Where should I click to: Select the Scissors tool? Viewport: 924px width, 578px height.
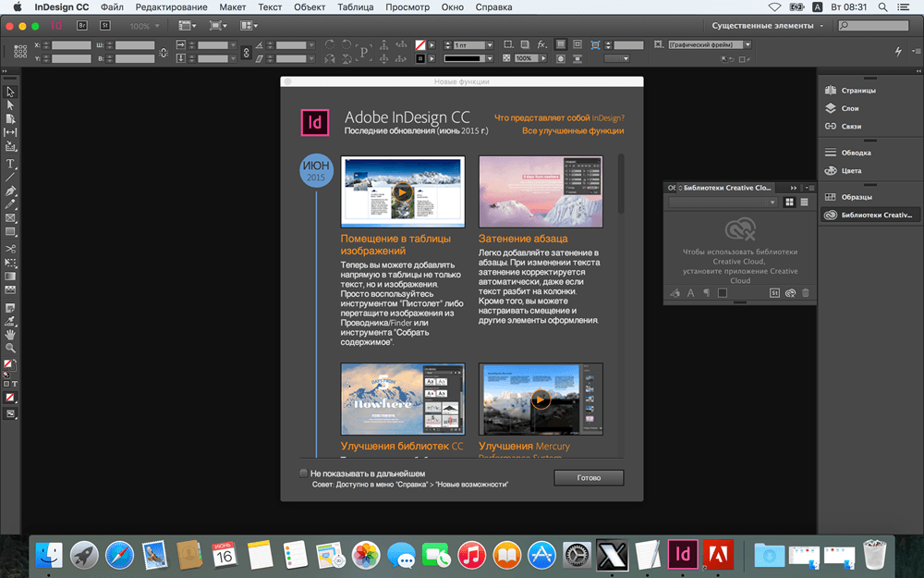(x=10, y=248)
